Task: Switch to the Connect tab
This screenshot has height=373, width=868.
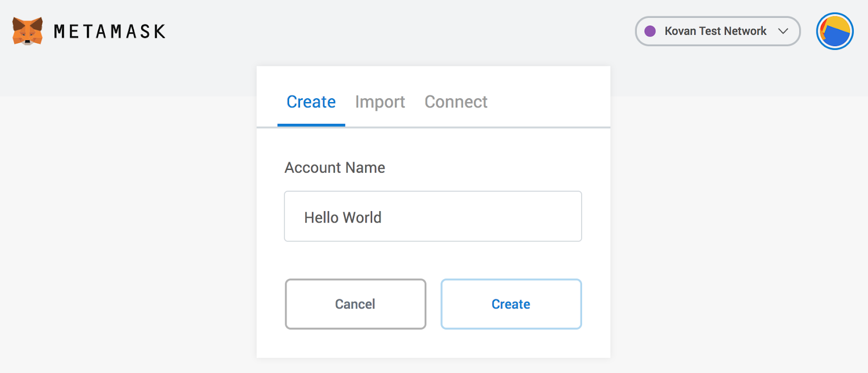Action: [456, 102]
